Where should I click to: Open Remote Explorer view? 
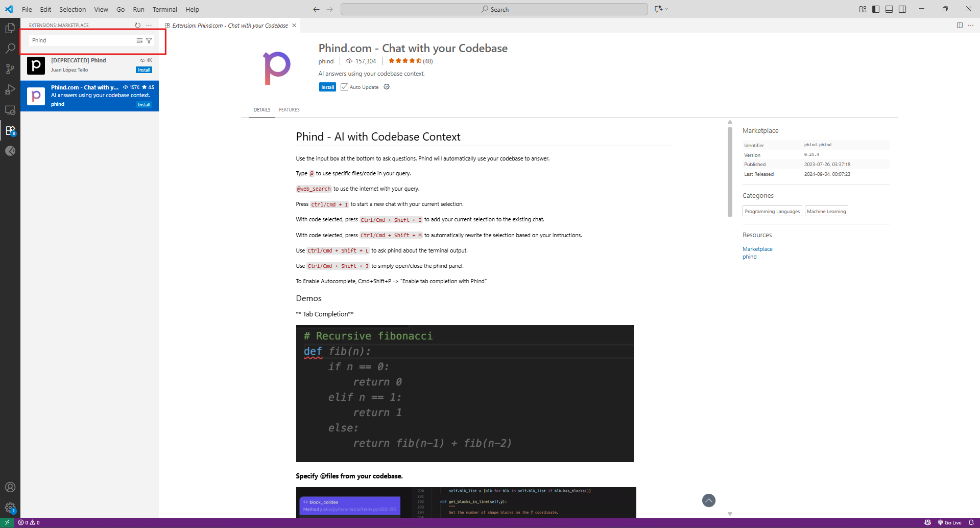[10, 110]
